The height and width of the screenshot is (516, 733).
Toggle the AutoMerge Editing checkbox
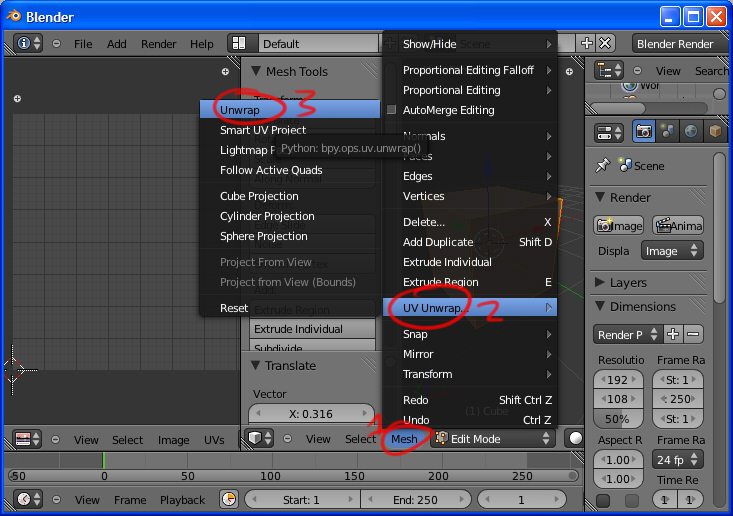392,110
